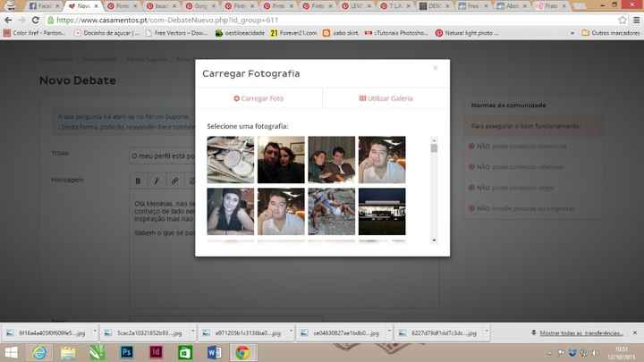Open Word from taskbar
The image size is (644, 362).
tap(214, 352)
